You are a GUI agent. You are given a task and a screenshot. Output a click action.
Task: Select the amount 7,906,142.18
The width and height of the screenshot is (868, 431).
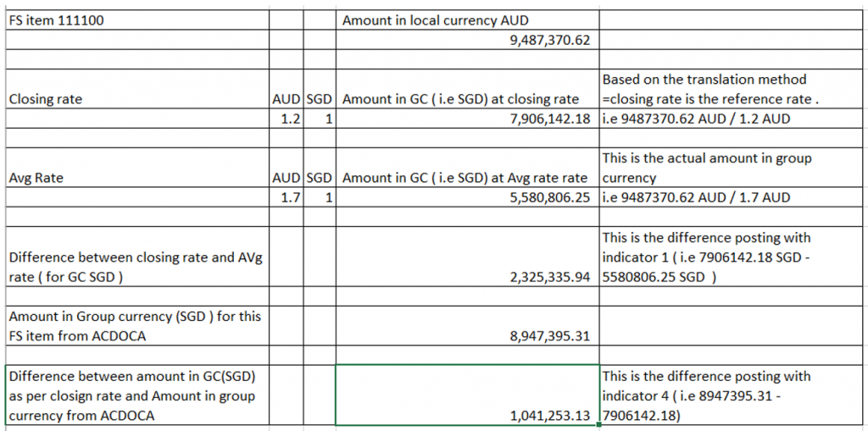coord(467,119)
